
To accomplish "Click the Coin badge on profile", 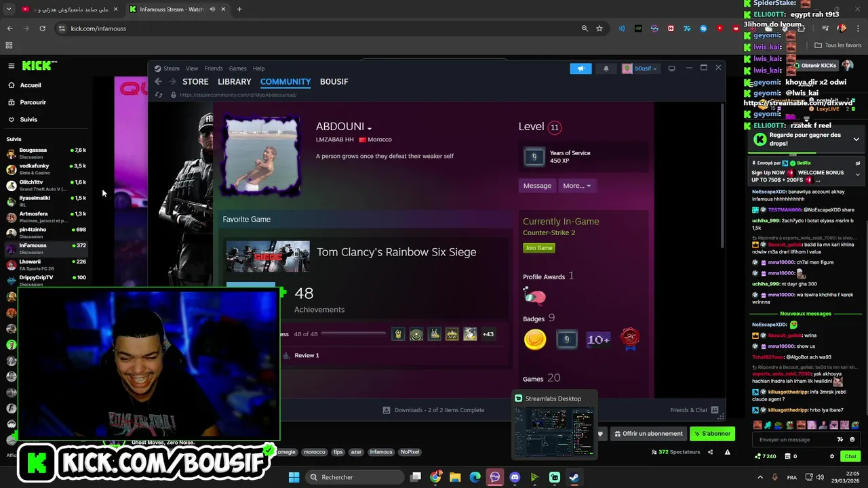I will click(535, 340).
